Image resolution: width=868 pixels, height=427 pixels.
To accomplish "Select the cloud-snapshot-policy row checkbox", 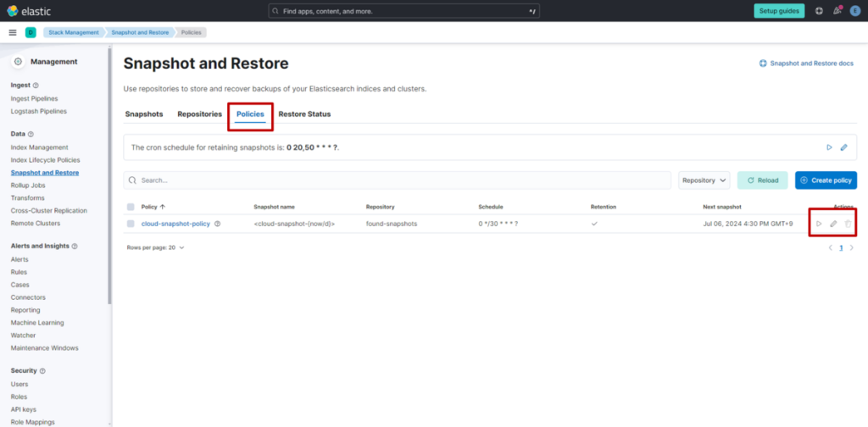I will 131,224.
